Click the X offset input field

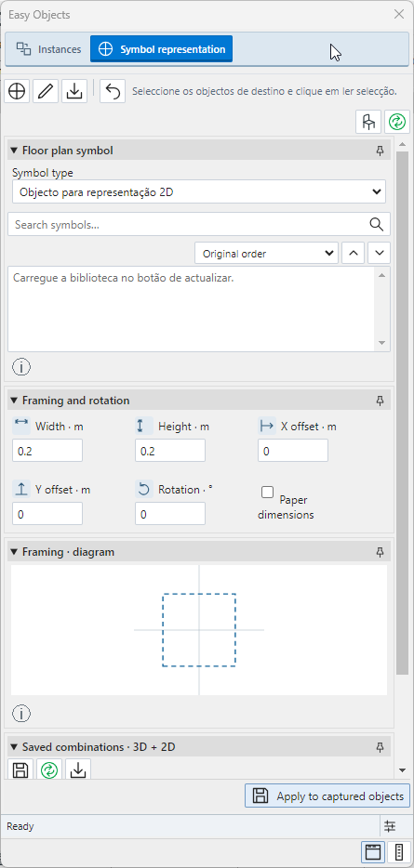(293, 451)
